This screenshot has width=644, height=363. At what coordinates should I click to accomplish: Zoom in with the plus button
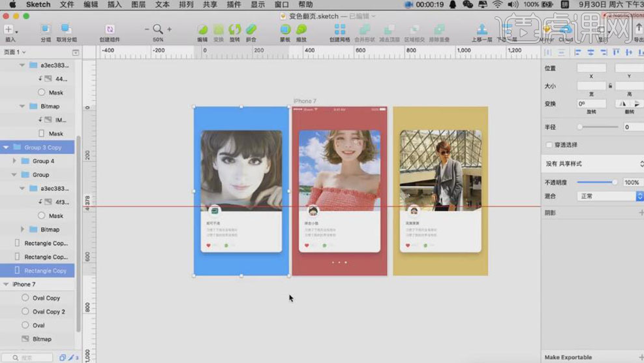tap(169, 29)
